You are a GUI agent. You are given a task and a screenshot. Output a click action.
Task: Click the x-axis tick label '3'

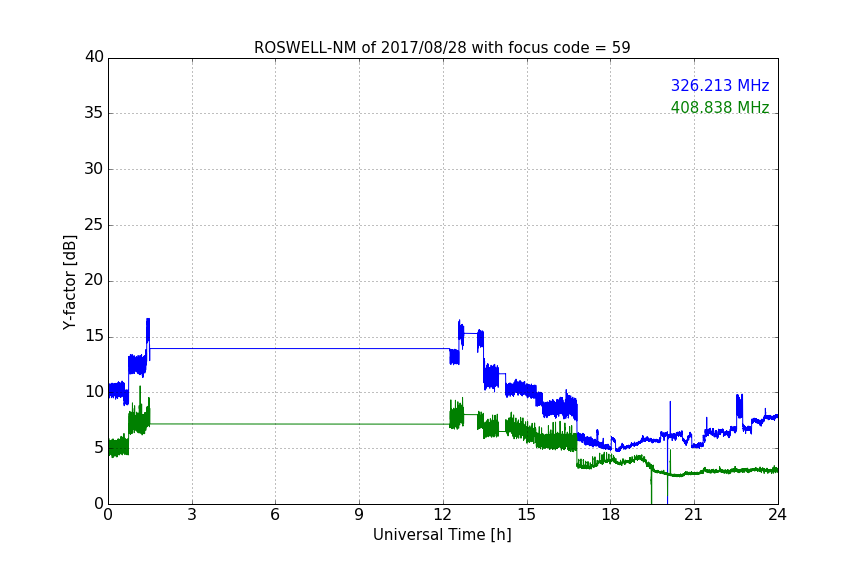[192, 515]
